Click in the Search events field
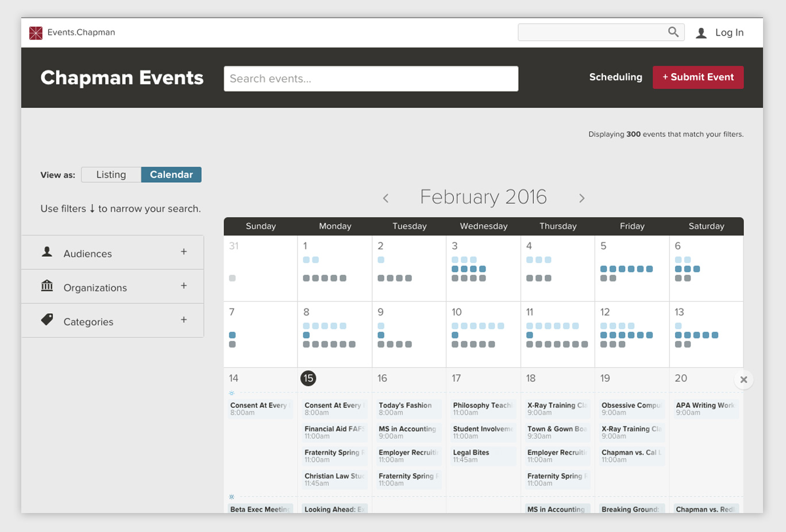786x532 pixels. [371, 79]
